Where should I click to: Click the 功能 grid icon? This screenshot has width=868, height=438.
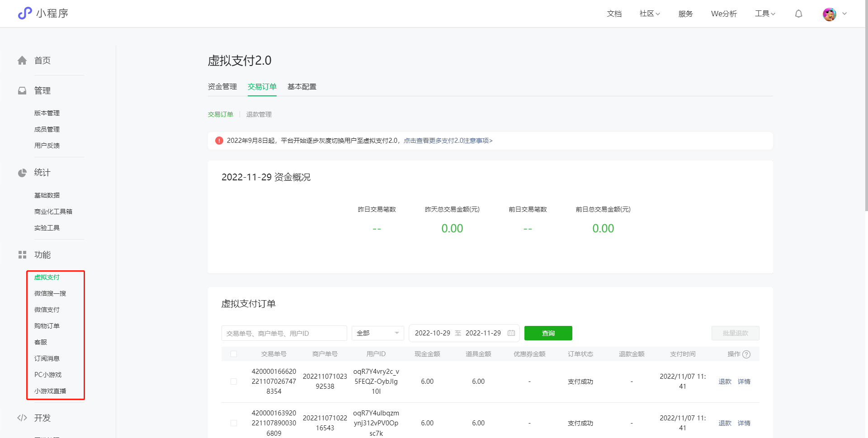tap(22, 255)
